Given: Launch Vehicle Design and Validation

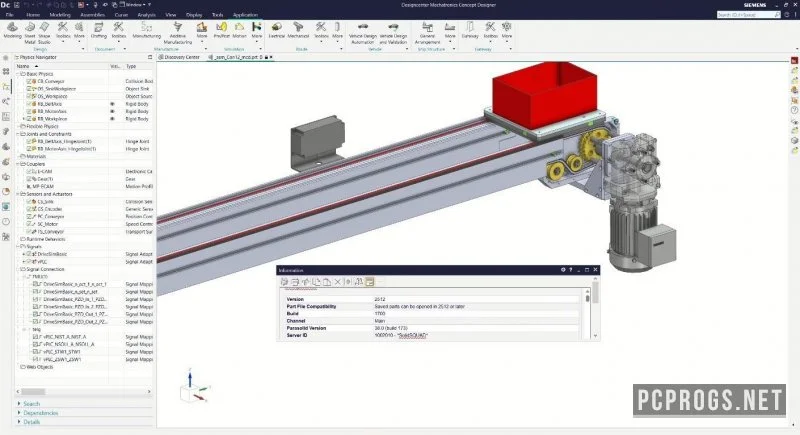Looking at the screenshot, I should [x=393, y=32].
